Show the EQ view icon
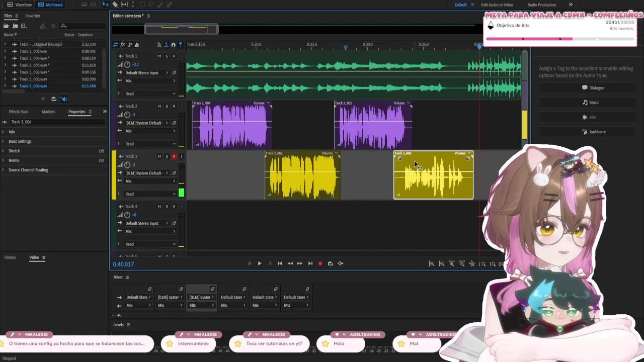 [x=136, y=45]
